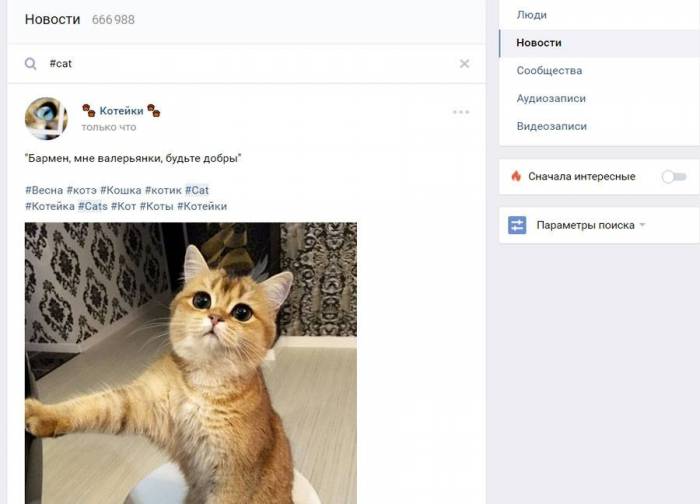Screen dimensions: 700x504
Task: Switch to the Аудиозаписи section
Action: click(x=551, y=99)
